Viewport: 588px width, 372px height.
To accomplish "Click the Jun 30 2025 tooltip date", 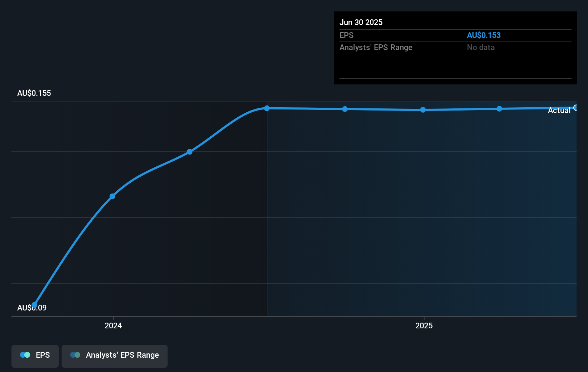I will click(x=361, y=22).
